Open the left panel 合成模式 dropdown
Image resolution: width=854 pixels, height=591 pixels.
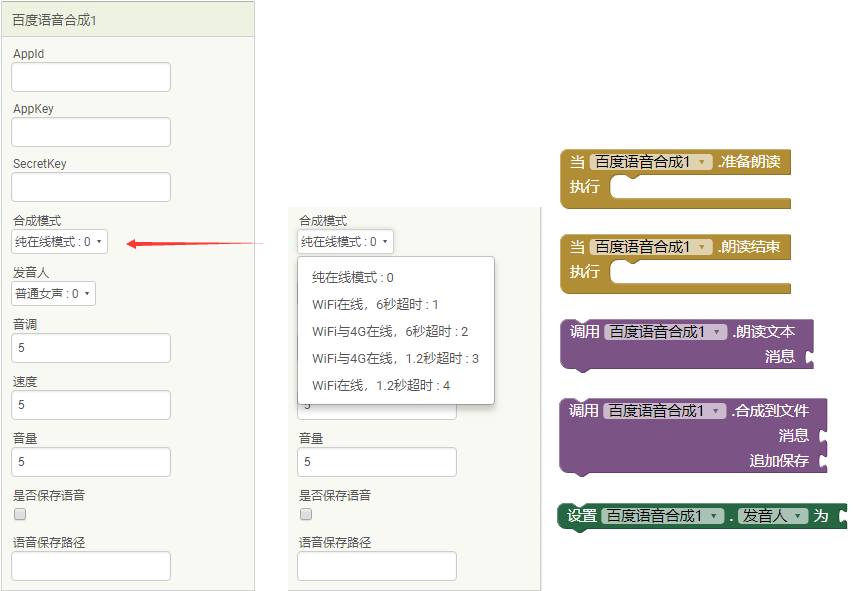coord(59,242)
